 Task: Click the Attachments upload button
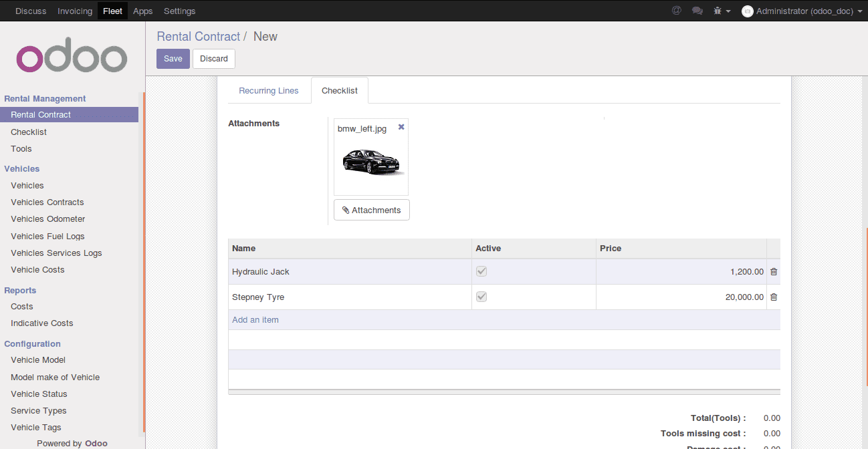(372, 210)
